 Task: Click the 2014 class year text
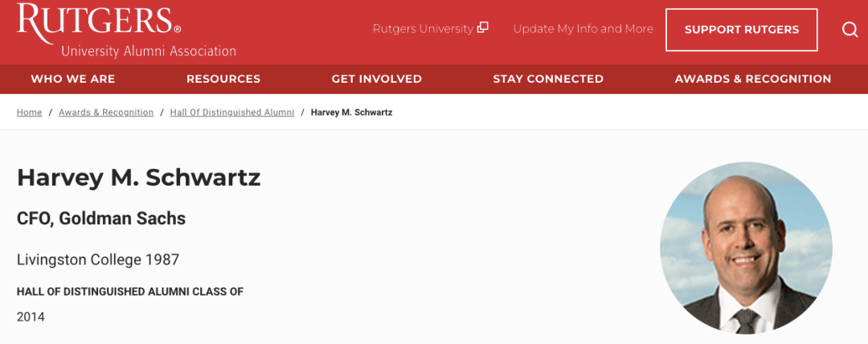click(x=31, y=317)
